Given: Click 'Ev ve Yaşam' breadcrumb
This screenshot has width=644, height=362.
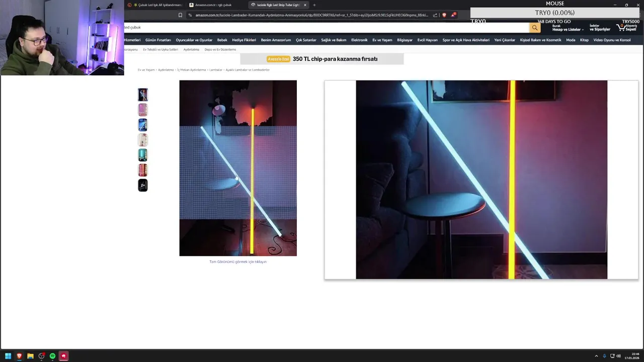Looking at the screenshot, I should click(x=146, y=70).
